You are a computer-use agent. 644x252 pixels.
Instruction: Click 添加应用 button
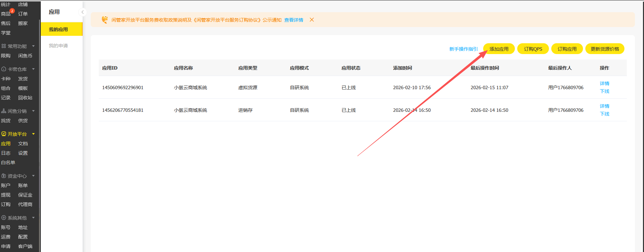pyautogui.click(x=499, y=49)
